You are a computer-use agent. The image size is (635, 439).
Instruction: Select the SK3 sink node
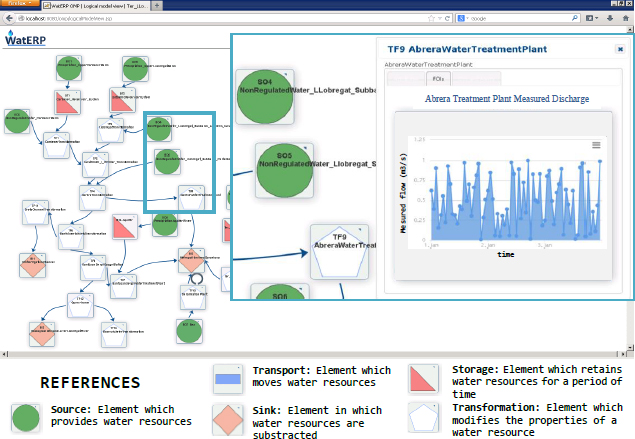click(42, 335)
